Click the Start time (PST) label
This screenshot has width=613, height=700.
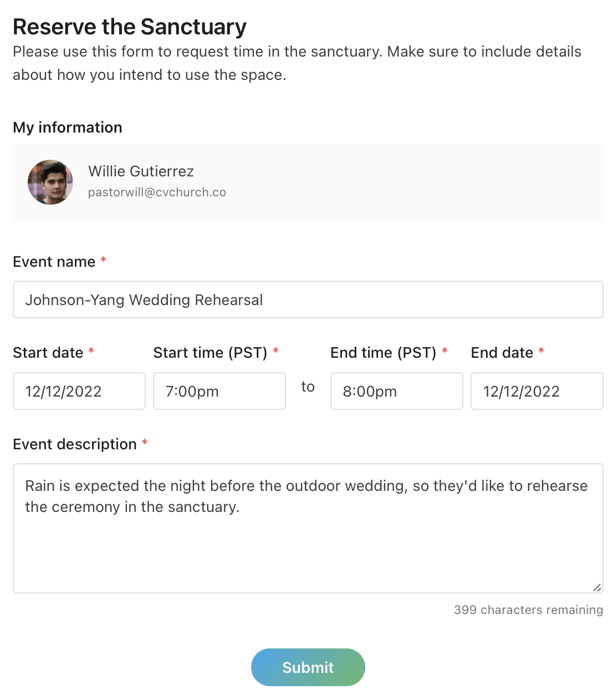tap(210, 353)
